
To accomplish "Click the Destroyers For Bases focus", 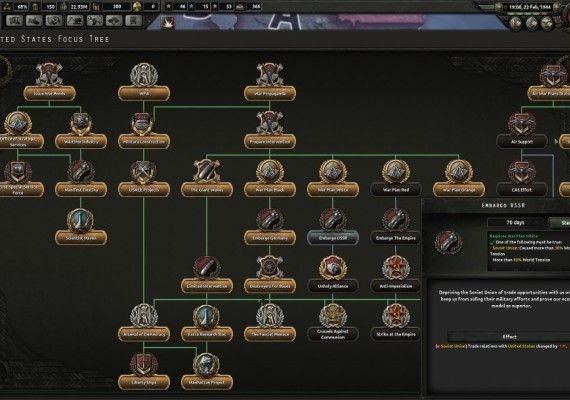I will [x=270, y=286].
